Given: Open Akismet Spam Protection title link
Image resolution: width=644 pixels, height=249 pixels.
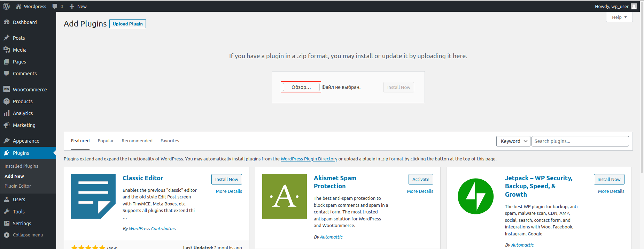Looking at the screenshot, I should 335,182.
